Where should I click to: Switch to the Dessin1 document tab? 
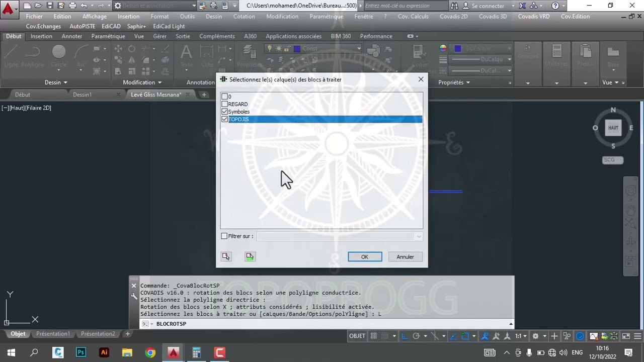pyautogui.click(x=83, y=95)
